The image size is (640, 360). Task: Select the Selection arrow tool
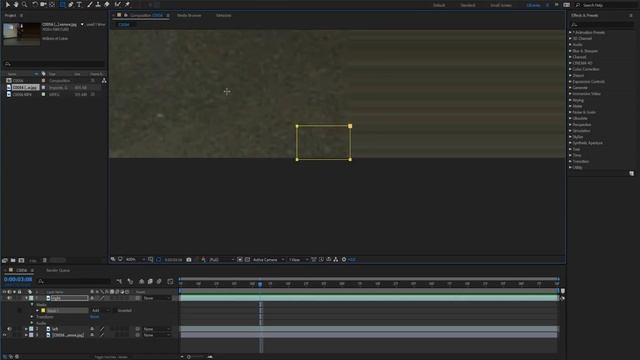7,4
